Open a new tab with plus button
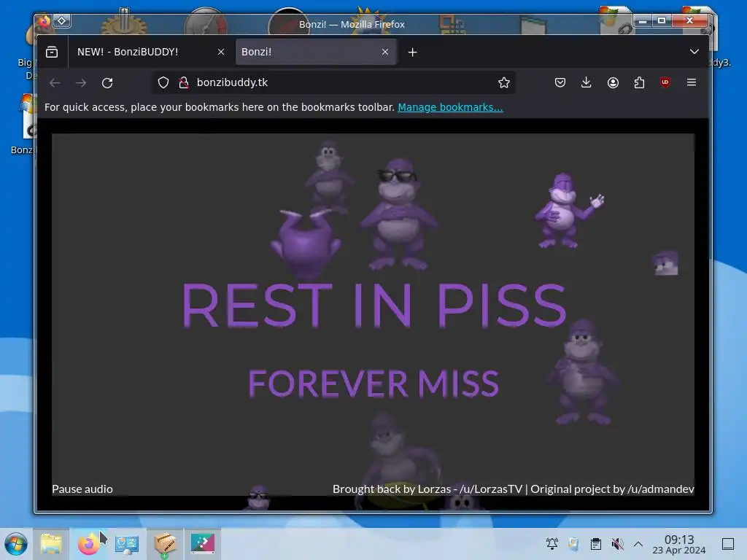This screenshot has height=560, width=747. tap(413, 52)
